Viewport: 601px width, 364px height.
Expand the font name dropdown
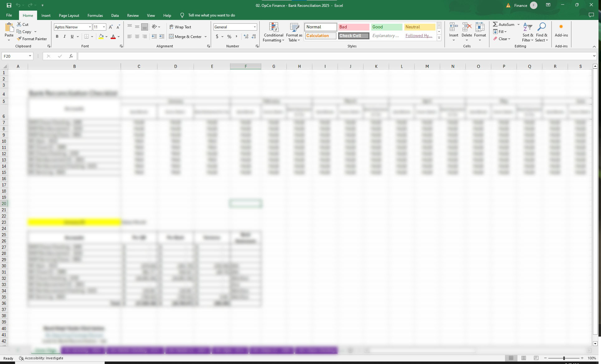(x=90, y=27)
